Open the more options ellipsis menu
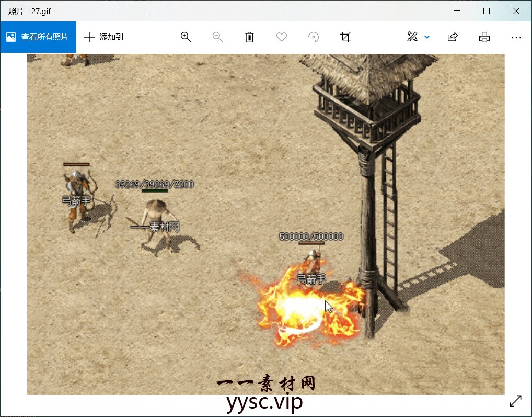Image resolution: width=532 pixels, height=417 pixels. tap(516, 37)
